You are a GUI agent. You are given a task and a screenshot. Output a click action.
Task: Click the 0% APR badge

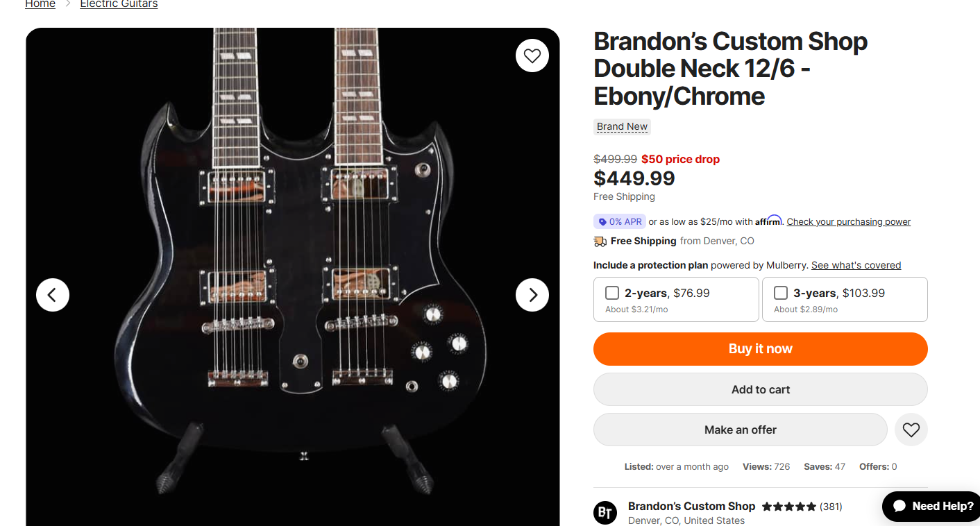[620, 222]
